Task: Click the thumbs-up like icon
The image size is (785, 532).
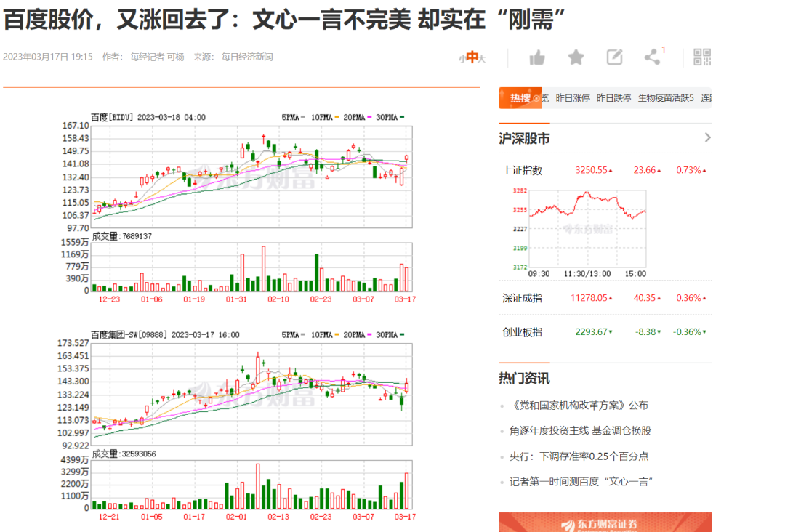Action: (x=537, y=57)
